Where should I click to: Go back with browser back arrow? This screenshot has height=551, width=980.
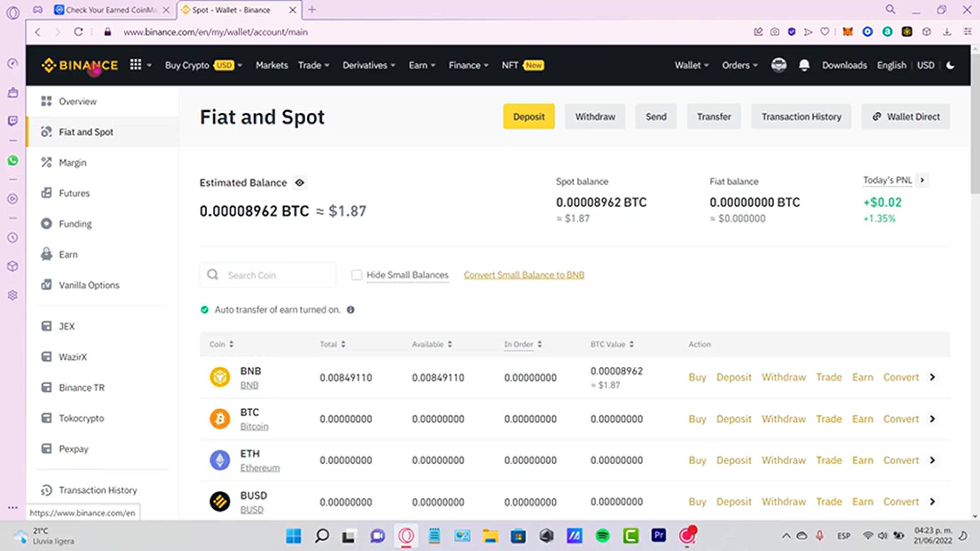(38, 32)
